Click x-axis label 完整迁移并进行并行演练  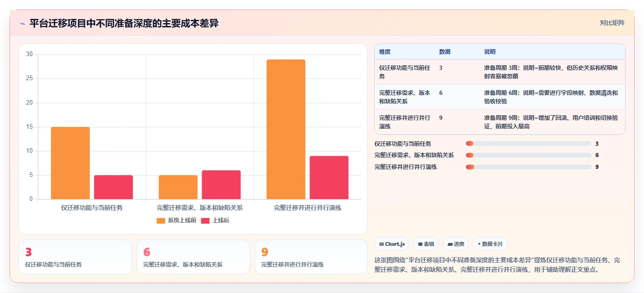pyautogui.click(x=308, y=208)
